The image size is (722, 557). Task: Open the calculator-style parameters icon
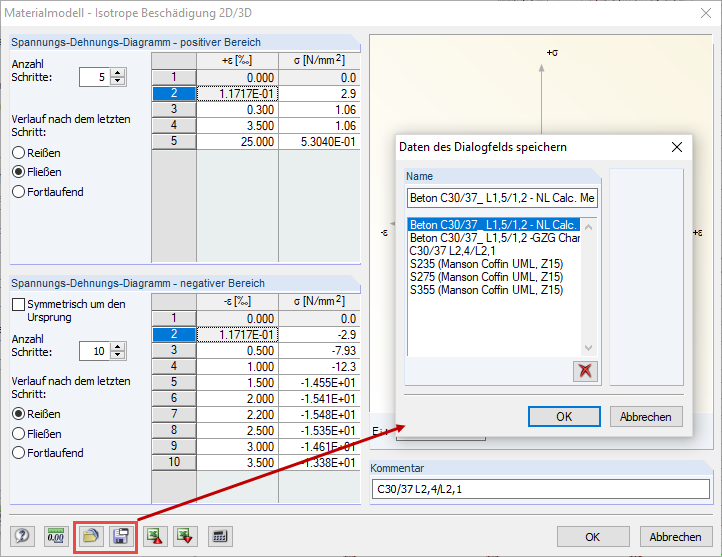(x=220, y=536)
